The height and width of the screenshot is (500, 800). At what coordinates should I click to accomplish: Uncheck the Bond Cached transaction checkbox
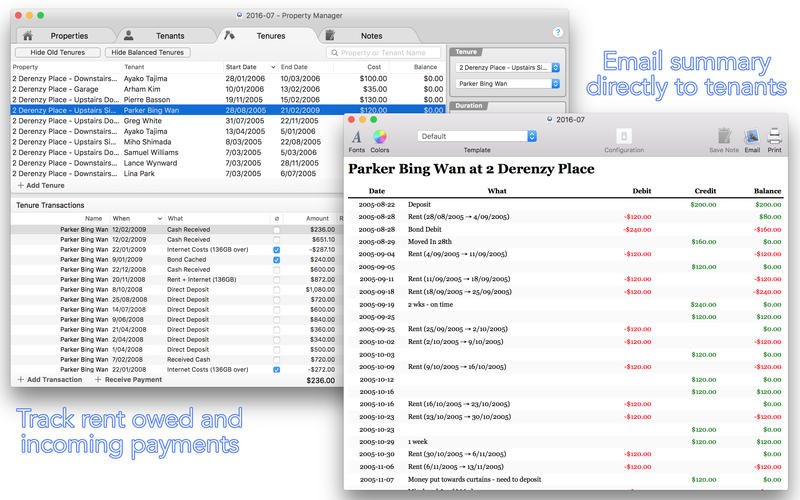(x=277, y=260)
